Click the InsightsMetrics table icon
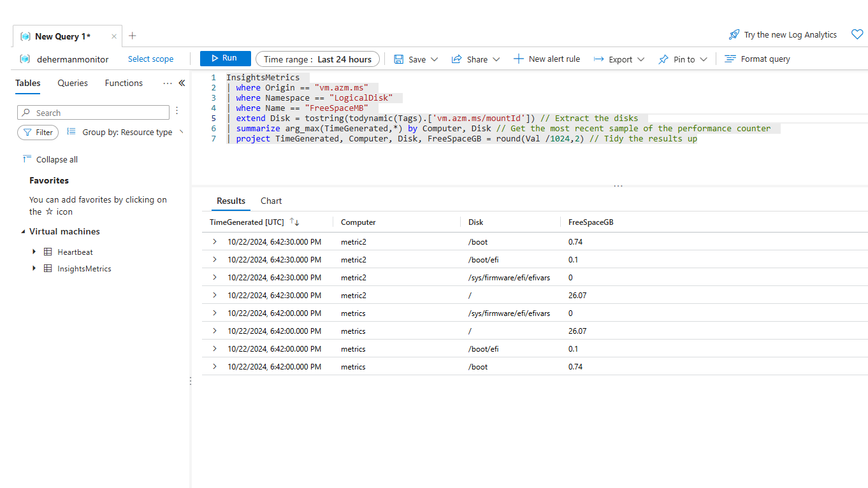Viewport: 868px width, 488px height. [48, 268]
